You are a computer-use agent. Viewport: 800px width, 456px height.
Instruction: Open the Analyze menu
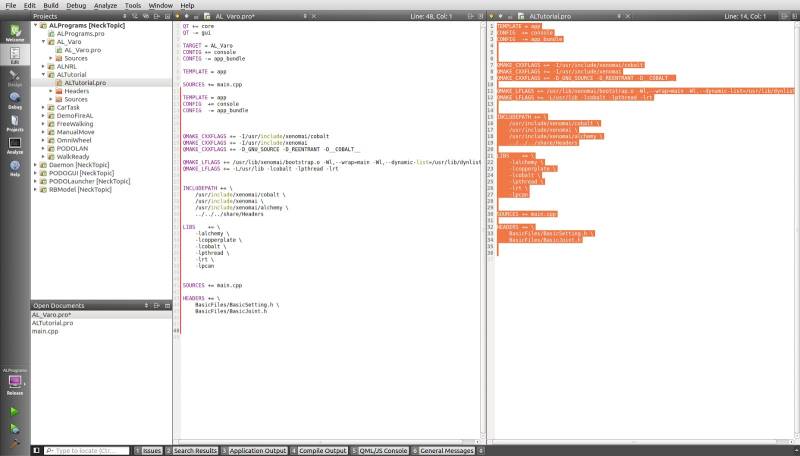click(x=106, y=5)
